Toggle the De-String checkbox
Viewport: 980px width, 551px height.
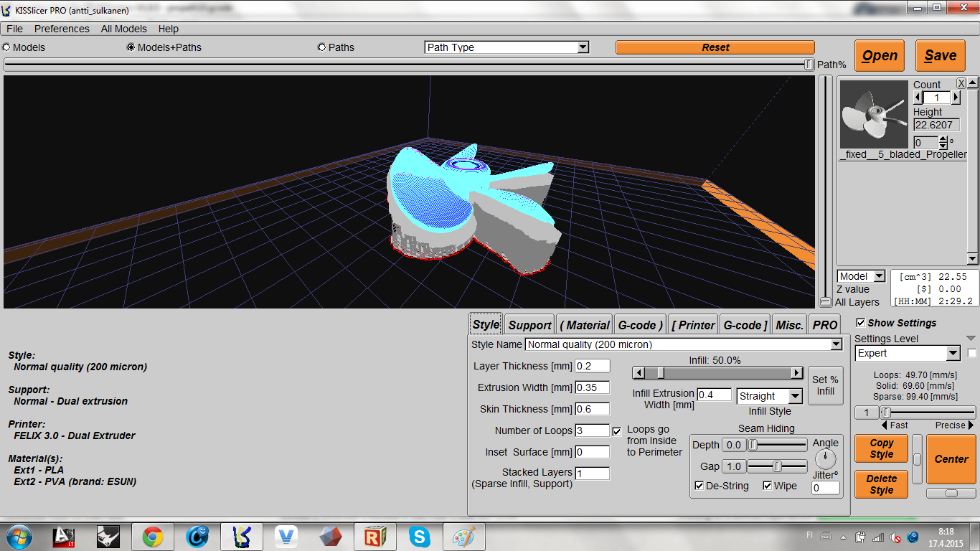click(699, 486)
